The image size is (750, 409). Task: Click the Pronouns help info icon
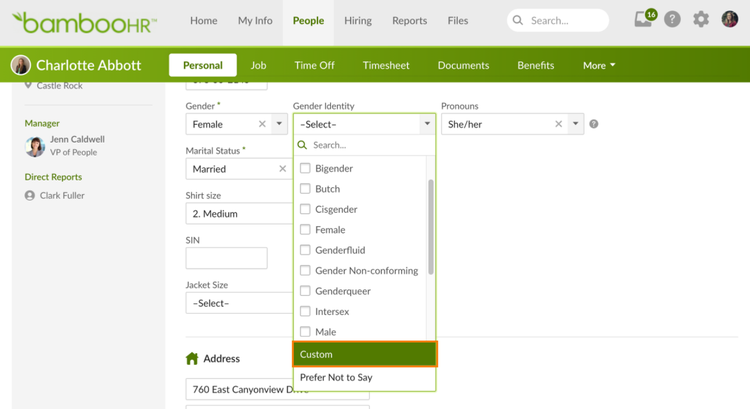click(594, 124)
